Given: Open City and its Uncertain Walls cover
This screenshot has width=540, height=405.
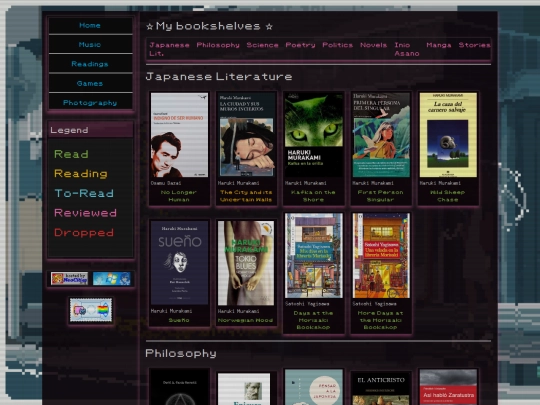Looking at the screenshot, I should click(x=246, y=135).
